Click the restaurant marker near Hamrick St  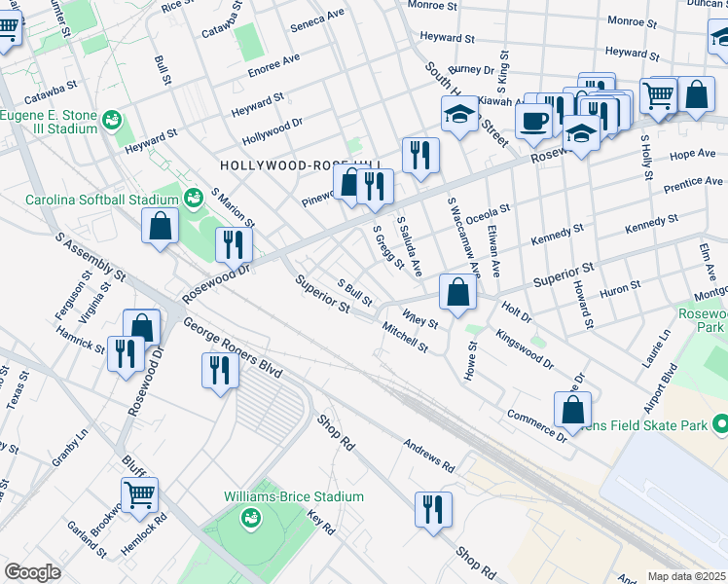click(x=126, y=354)
